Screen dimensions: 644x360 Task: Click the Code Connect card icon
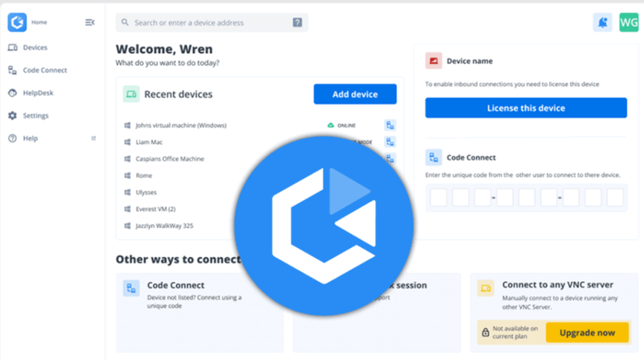click(131, 288)
